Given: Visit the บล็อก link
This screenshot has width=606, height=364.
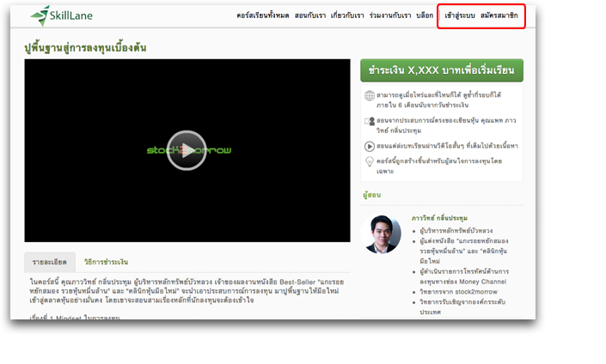Looking at the screenshot, I should pos(425,15).
